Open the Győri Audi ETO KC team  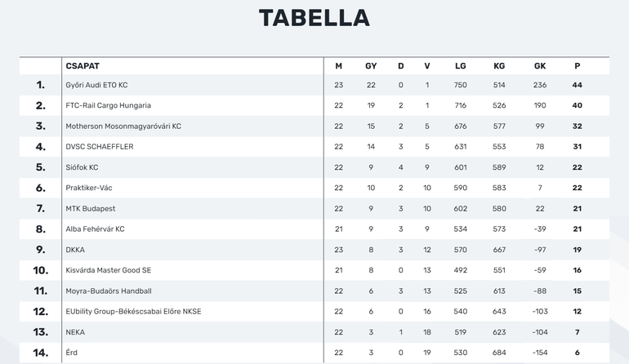tap(96, 85)
